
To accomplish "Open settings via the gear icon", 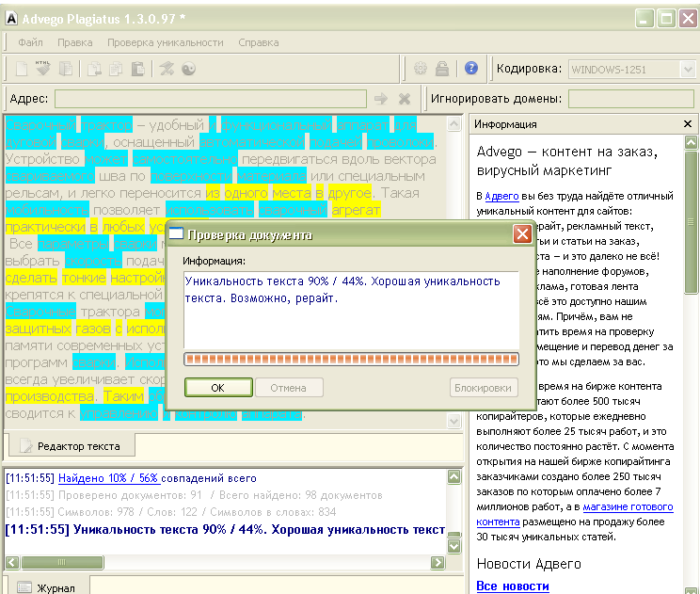I will [x=421, y=69].
